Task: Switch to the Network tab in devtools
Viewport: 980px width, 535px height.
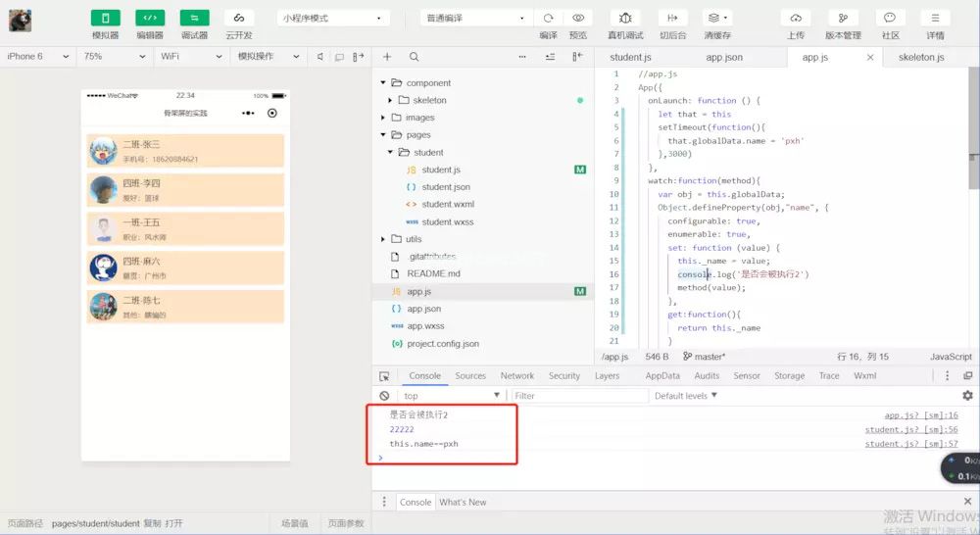Action: (516, 376)
